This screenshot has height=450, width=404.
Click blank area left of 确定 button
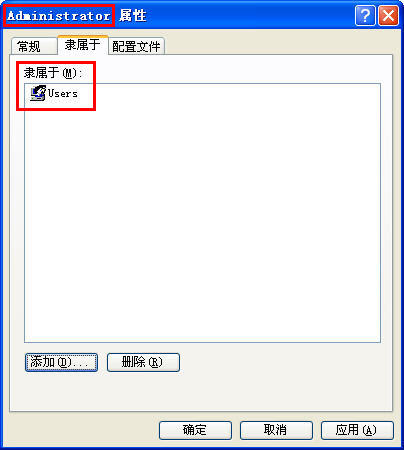[83, 430]
